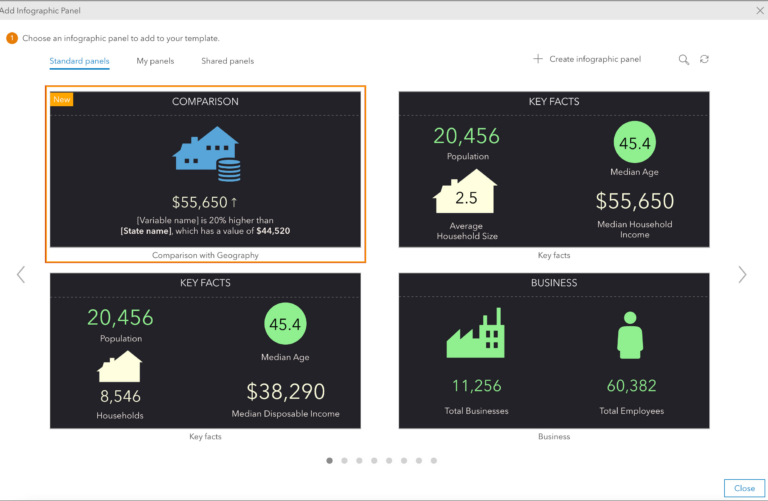The width and height of the screenshot is (768, 501).
Task: Click the New badge on Comparison panel
Action: coord(62,99)
